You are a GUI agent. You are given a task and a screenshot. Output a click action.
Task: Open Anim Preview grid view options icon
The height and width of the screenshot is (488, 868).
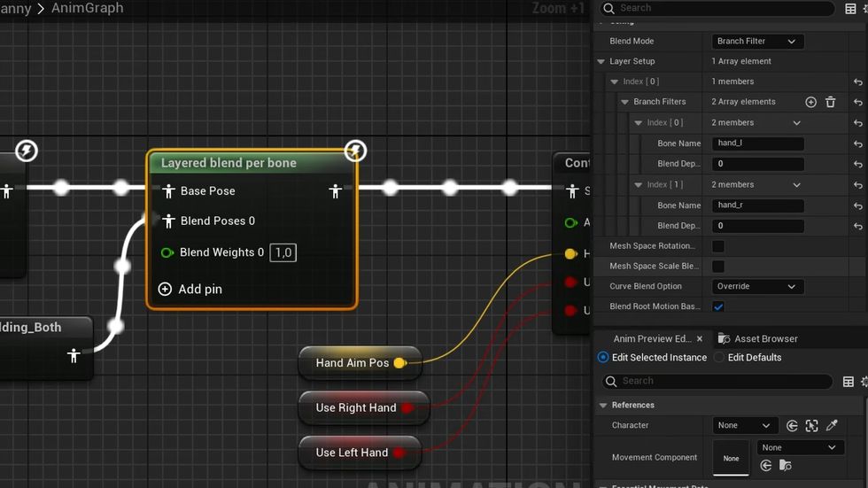[849, 381]
